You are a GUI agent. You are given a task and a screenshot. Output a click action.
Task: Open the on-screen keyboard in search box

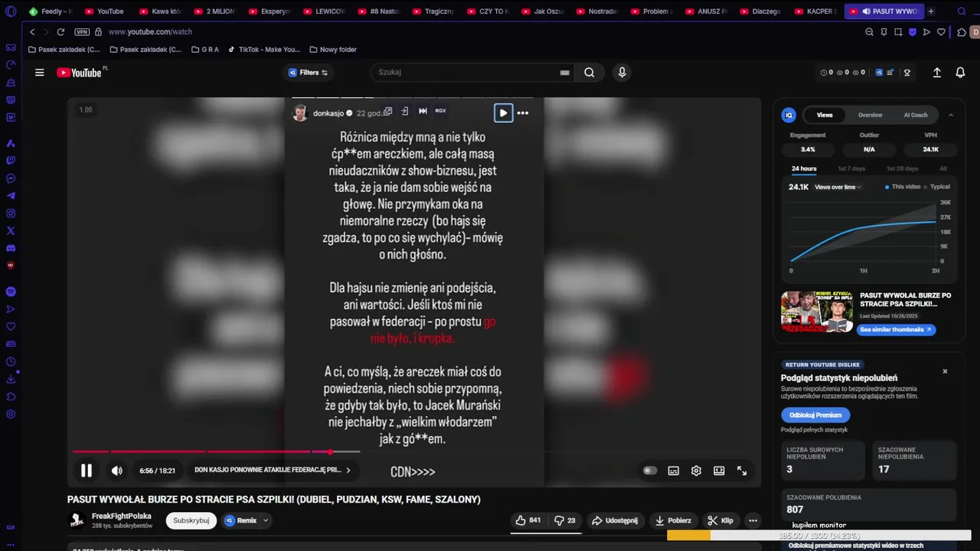(564, 73)
